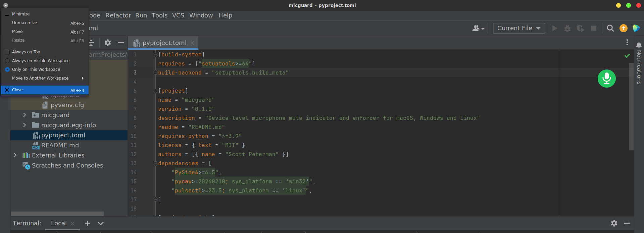644x233 pixels.
Task: Add new terminal tab with plus
Action: 87,223
